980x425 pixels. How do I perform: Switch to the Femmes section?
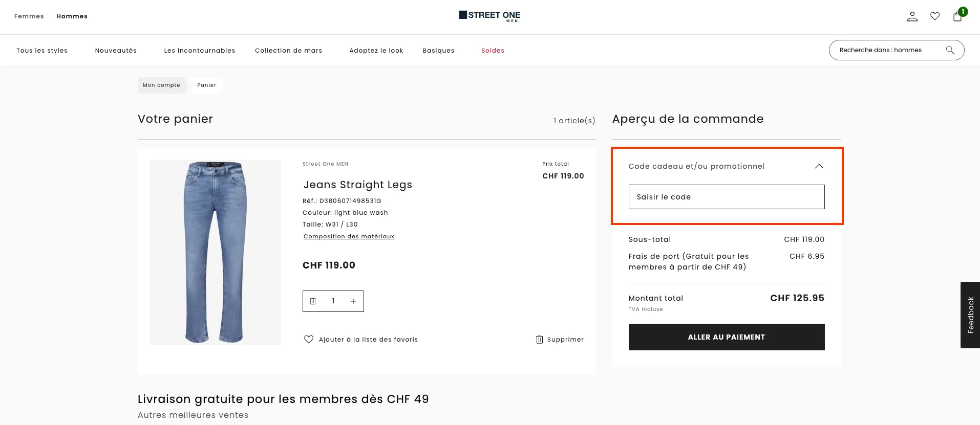click(29, 16)
